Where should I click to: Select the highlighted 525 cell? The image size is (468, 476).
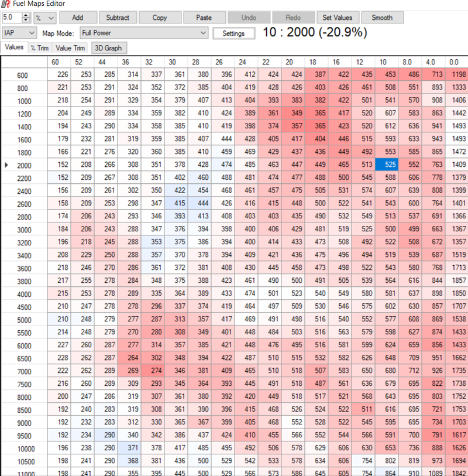(386, 165)
